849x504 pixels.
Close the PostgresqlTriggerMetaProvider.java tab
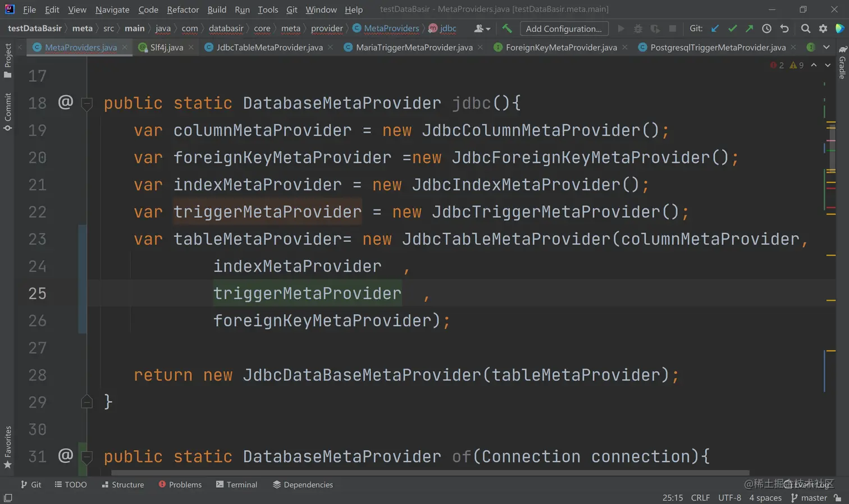click(793, 47)
